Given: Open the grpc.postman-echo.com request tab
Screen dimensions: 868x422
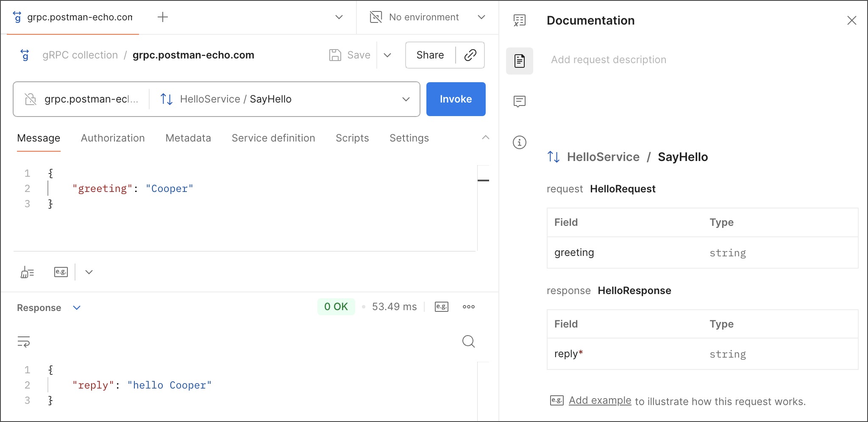Looking at the screenshot, I should [x=73, y=17].
